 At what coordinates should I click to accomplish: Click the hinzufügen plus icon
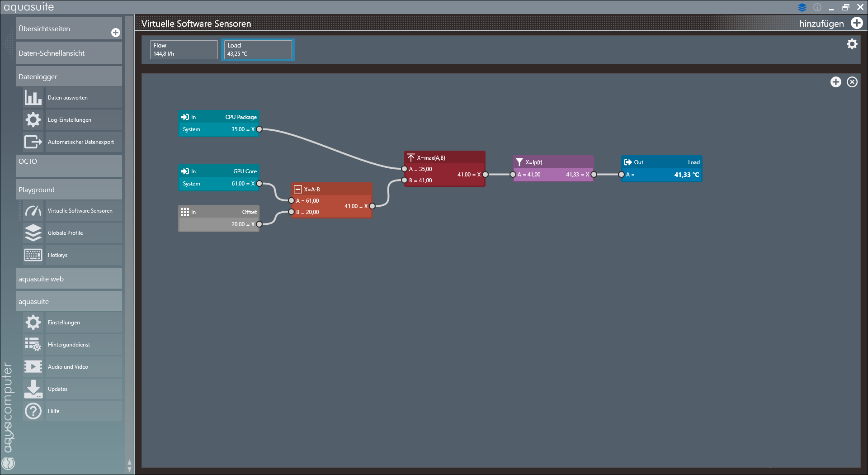pos(857,23)
